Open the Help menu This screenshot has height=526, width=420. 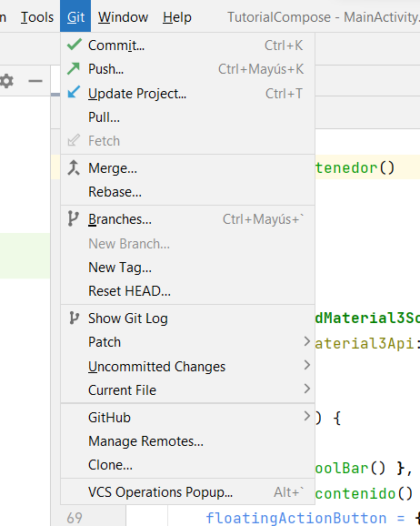[177, 16]
